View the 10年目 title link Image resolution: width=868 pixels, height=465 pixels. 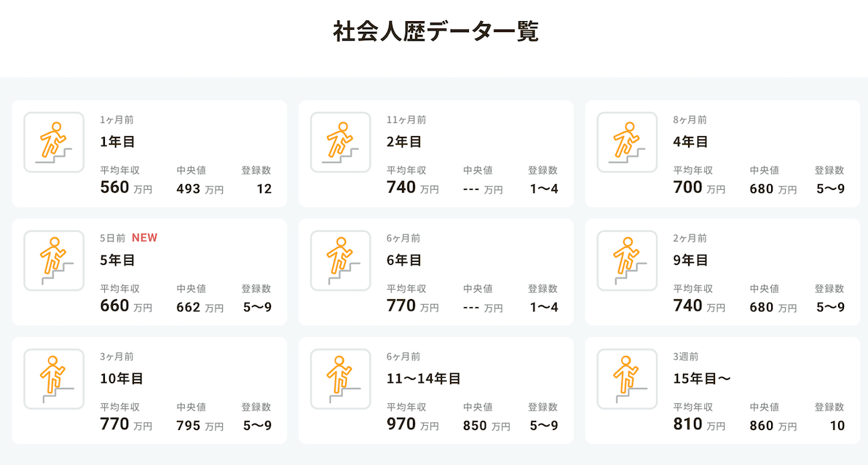pyautogui.click(x=122, y=379)
